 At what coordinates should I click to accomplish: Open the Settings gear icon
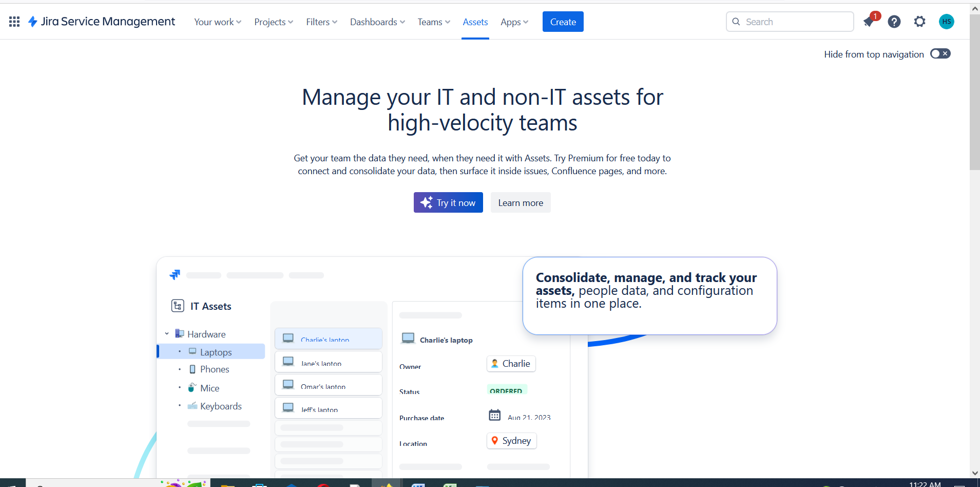(x=920, y=22)
